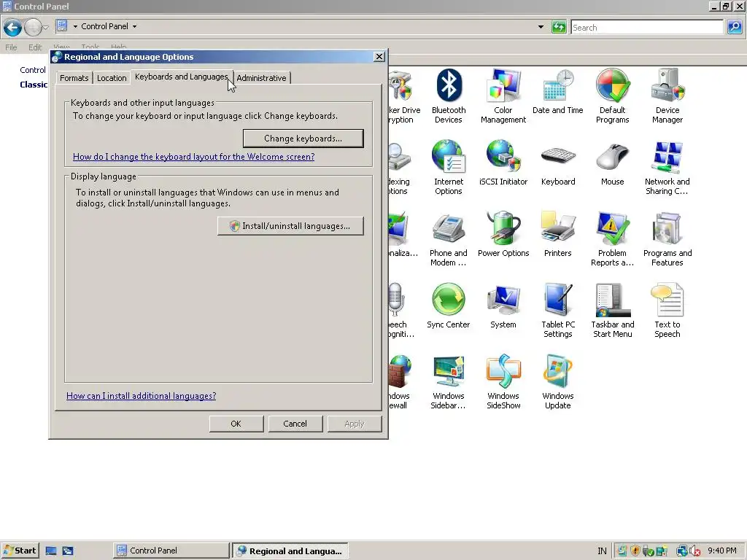Open Date and Time icon
Viewport: 747px width, 560px height.
pyautogui.click(x=558, y=91)
